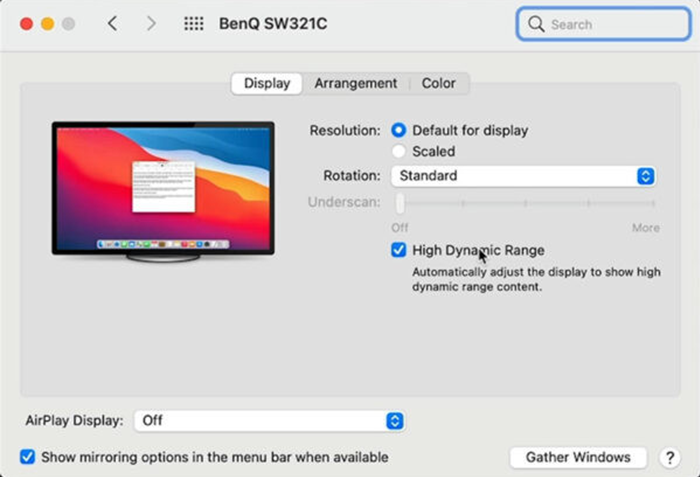The image size is (700, 477).
Task: Minimize the window with yellow button
Action: coord(47,23)
